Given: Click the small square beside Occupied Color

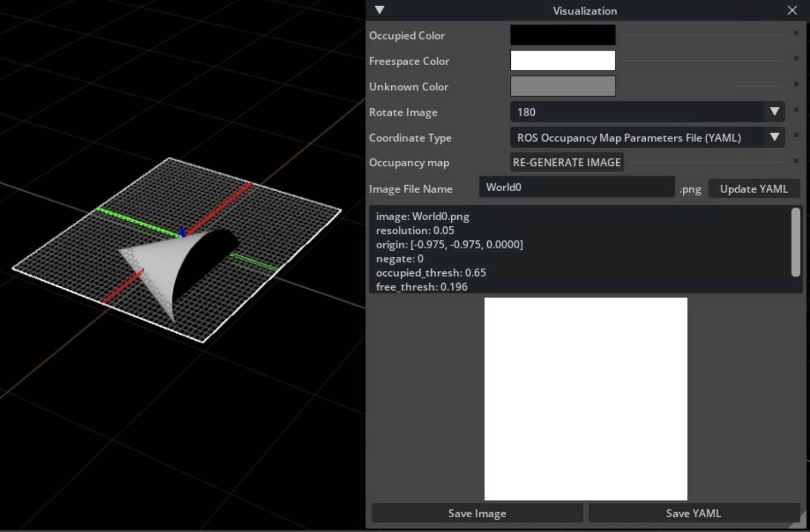Looking at the screenshot, I should coord(796,33).
